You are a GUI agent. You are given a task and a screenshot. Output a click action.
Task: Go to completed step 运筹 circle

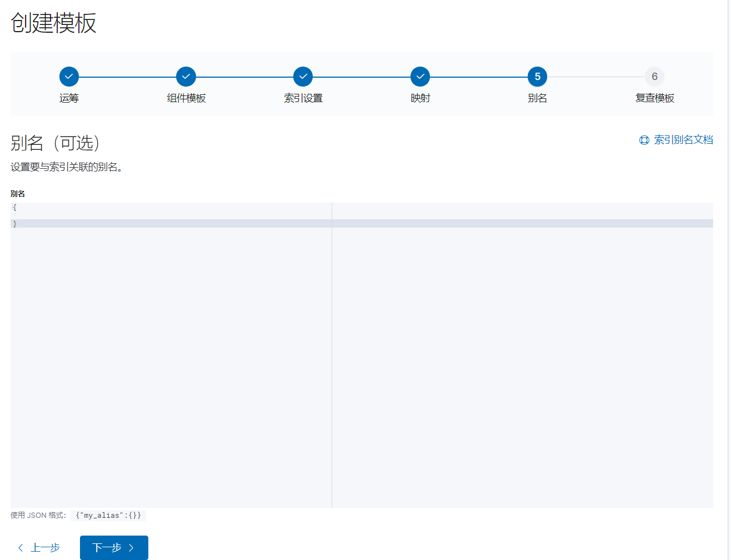coord(69,77)
